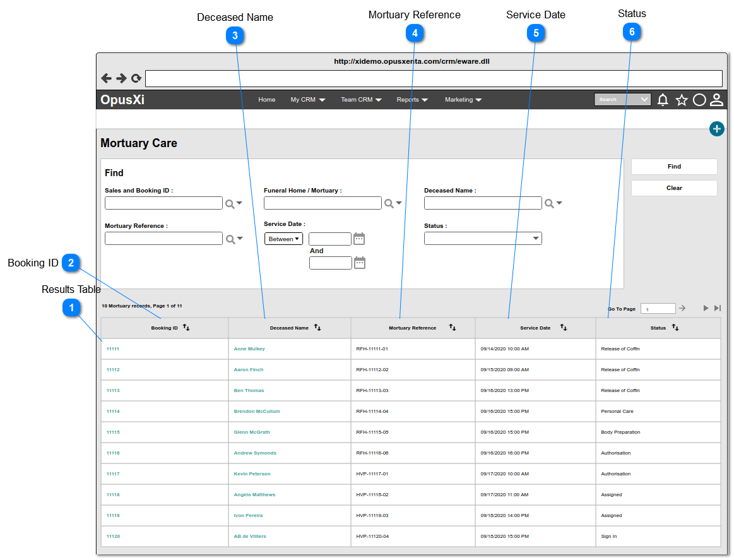Click the favorites star icon
This screenshot has height=560, width=734.
point(682,100)
